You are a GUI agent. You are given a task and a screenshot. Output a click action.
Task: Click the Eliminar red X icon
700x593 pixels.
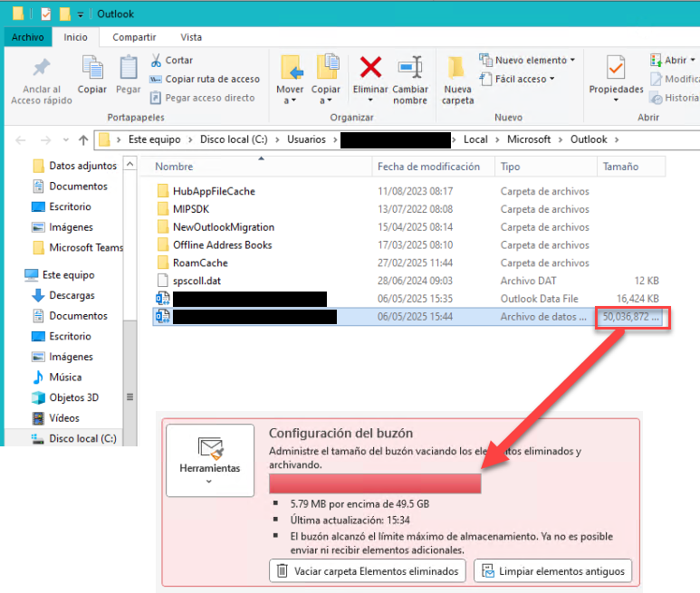pos(370,69)
